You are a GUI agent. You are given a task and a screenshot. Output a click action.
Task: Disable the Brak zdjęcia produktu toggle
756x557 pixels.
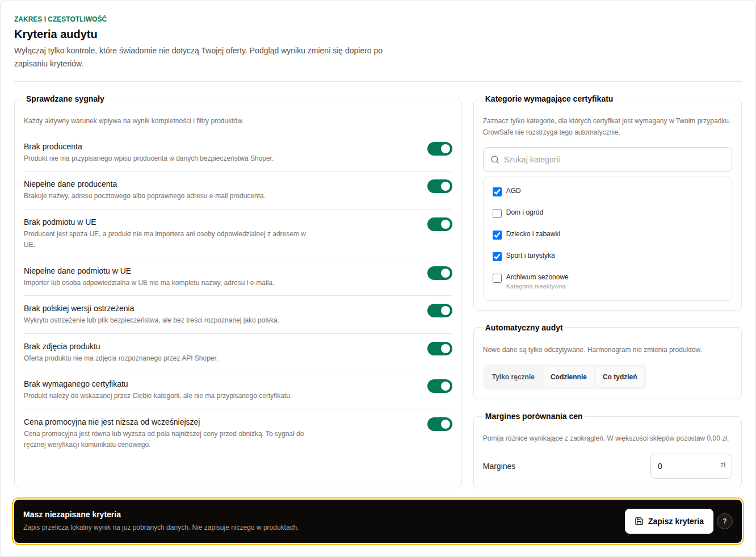440,349
